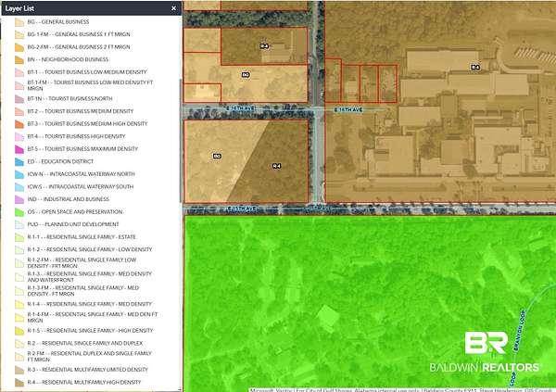556x392 pixels.
Task: Click the ED Education District swatch
Action: pos(19,162)
